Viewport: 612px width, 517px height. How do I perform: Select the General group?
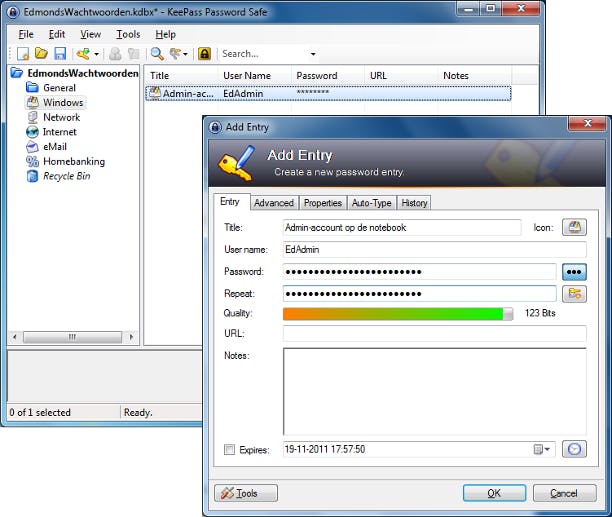(x=59, y=88)
